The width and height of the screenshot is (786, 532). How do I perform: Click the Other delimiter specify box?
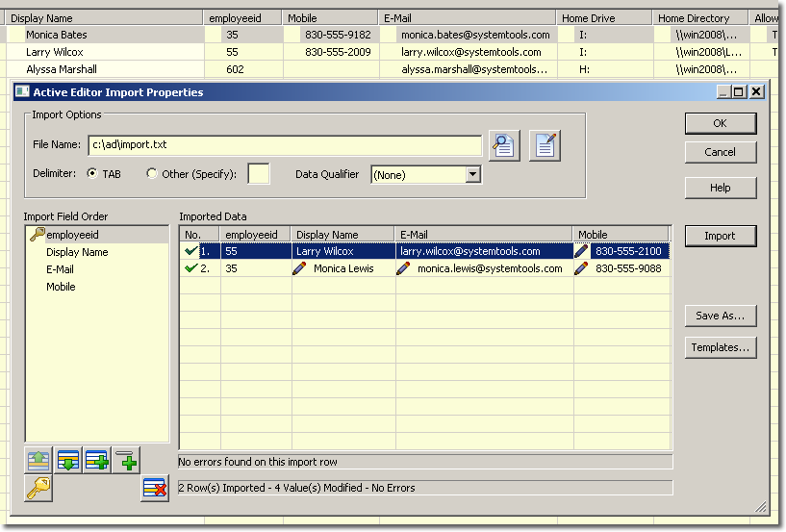pos(259,173)
